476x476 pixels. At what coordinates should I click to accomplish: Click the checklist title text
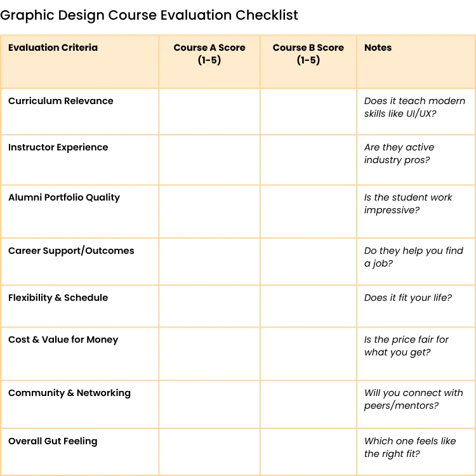pyautogui.click(x=149, y=15)
